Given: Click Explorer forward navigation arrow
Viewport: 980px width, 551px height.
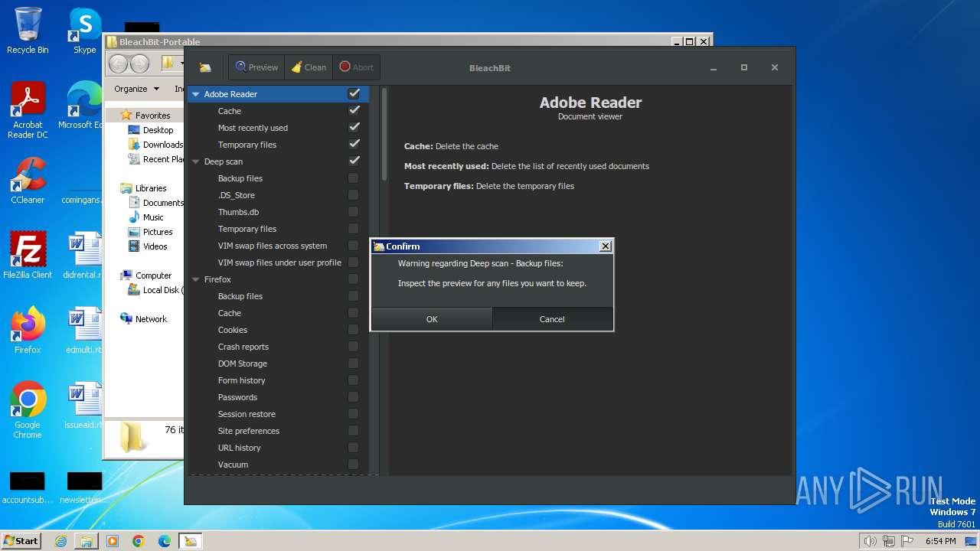Looking at the screenshot, I should click(139, 64).
